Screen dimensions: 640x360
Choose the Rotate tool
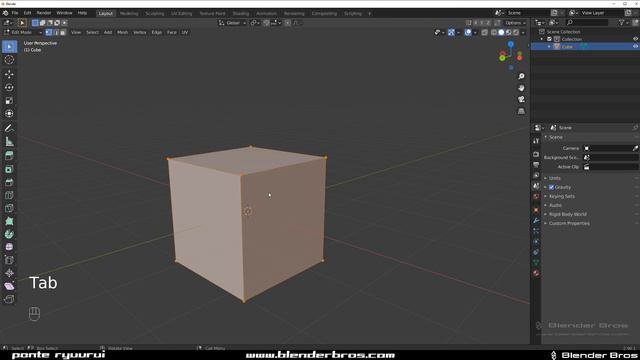[9, 87]
